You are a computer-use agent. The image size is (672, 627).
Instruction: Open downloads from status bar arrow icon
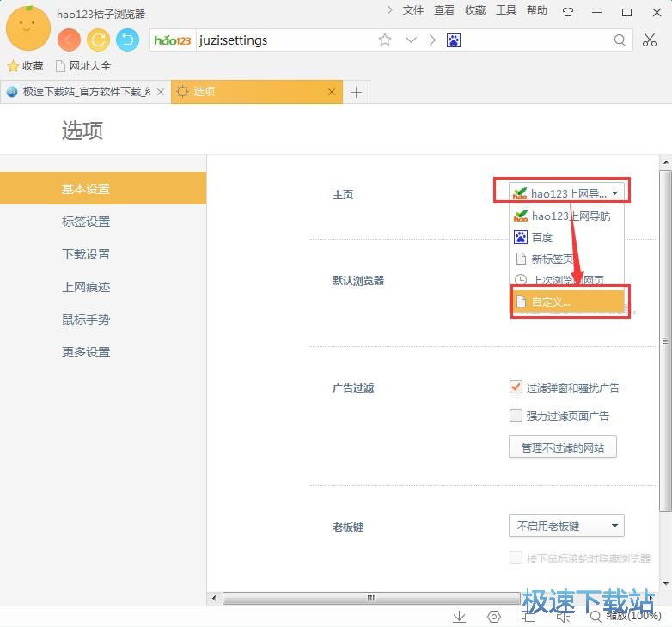point(459,617)
